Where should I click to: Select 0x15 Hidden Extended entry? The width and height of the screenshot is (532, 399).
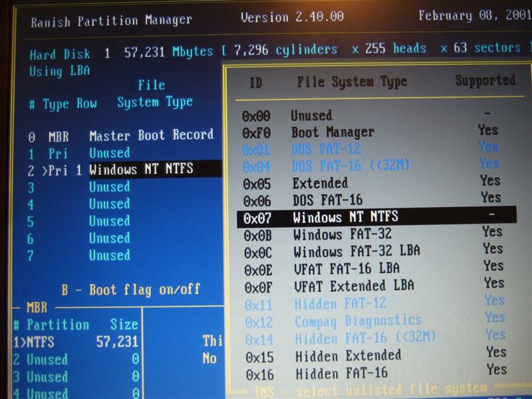[376, 355]
